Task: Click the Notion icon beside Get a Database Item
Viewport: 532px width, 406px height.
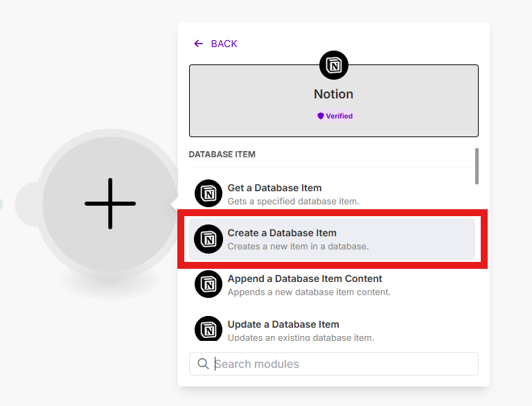Action: point(209,193)
